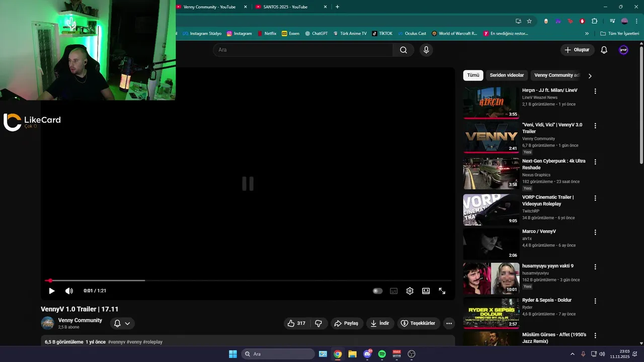Open OBS Studio from the taskbar
Image resolution: width=644 pixels, height=362 pixels.
(x=412, y=354)
